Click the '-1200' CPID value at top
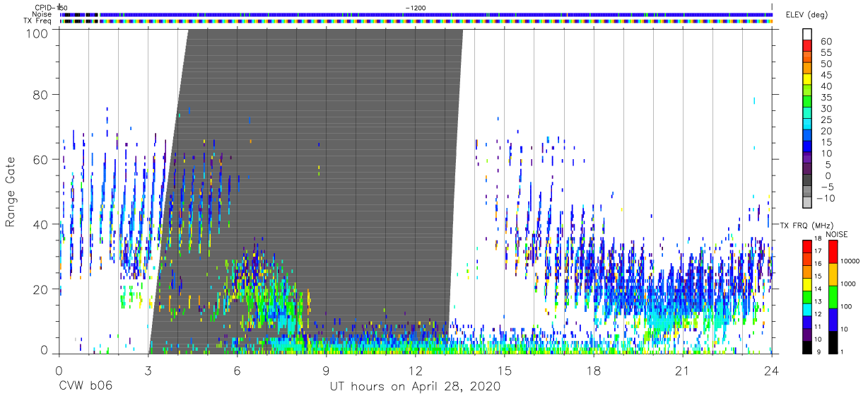 (x=415, y=8)
